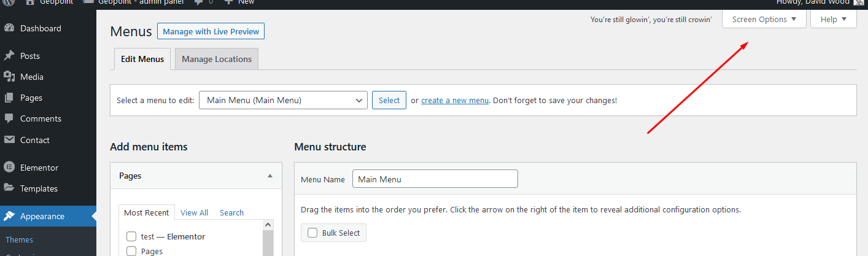Check the 'test — Elementor' page checkbox
Image resolution: width=868 pixels, height=256 pixels.
(x=131, y=236)
